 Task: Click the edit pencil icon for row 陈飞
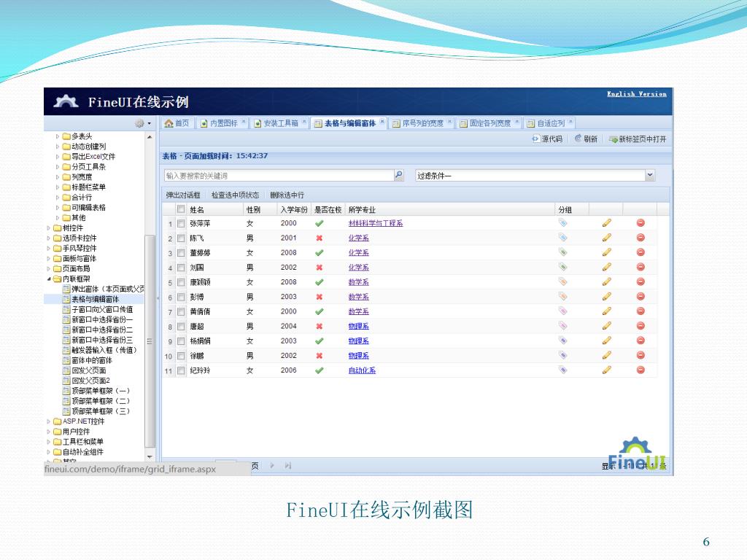(x=606, y=238)
